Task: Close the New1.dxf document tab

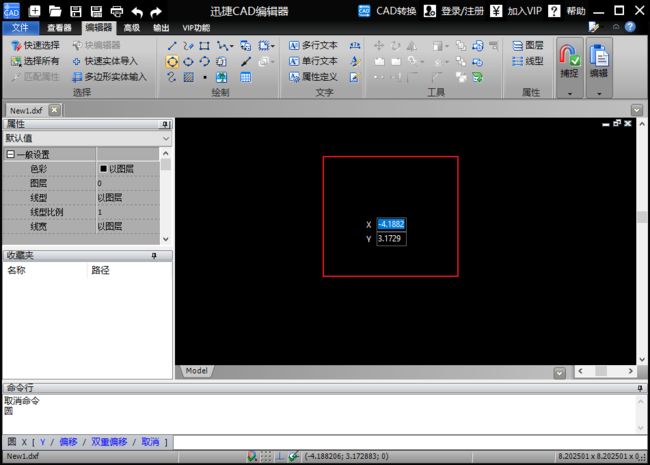Action: coord(54,110)
